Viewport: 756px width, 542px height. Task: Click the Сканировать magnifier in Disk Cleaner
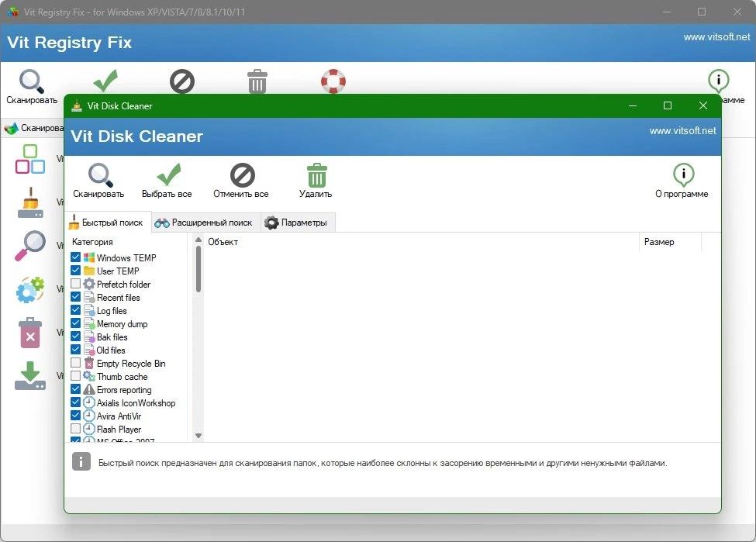[100, 175]
